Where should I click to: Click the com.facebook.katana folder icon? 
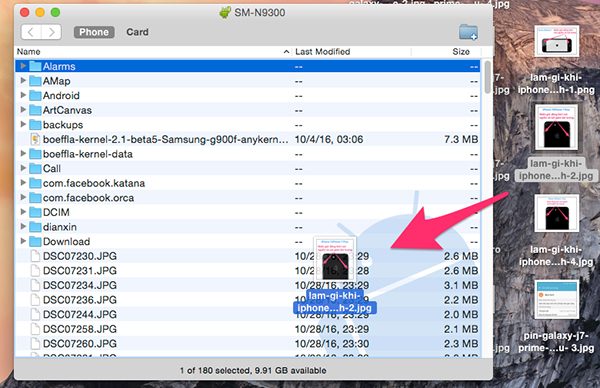(x=35, y=183)
